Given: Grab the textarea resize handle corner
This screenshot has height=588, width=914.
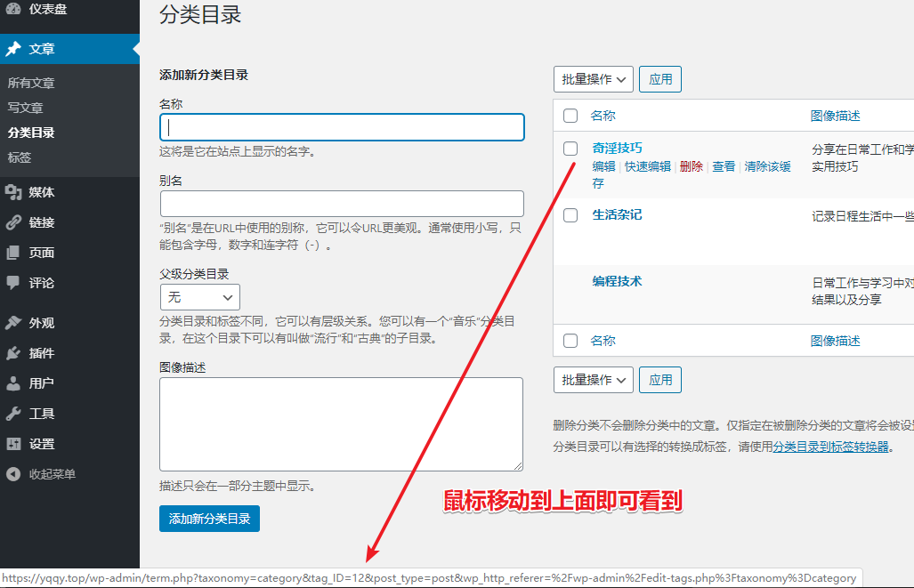Looking at the screenshot, I should [x=518, y=465].
